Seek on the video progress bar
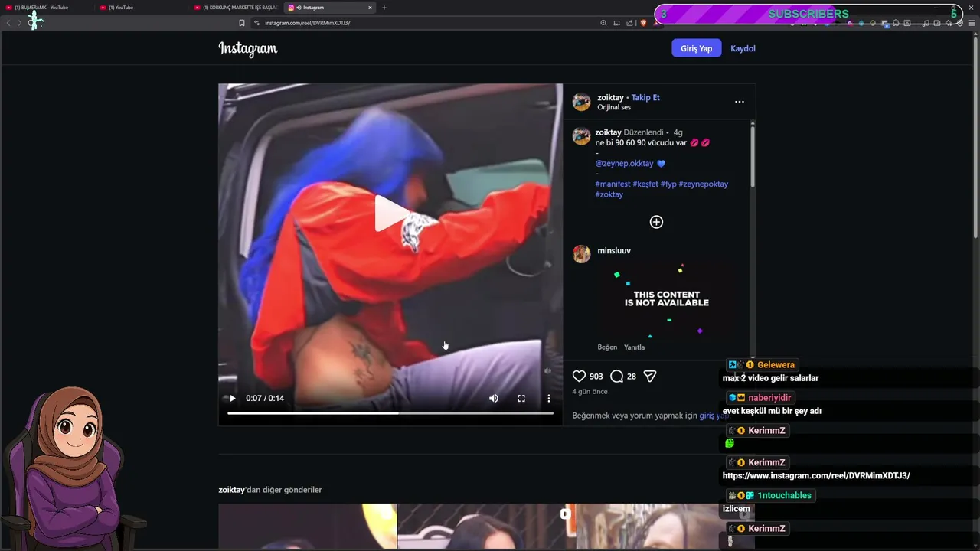 [x=390, y=413]
